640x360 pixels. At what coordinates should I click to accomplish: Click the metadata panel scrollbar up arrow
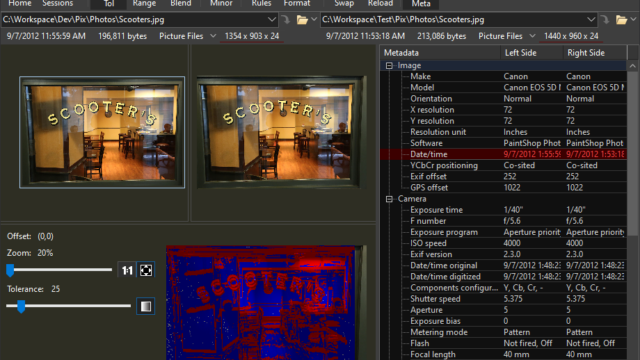(633, 66)
